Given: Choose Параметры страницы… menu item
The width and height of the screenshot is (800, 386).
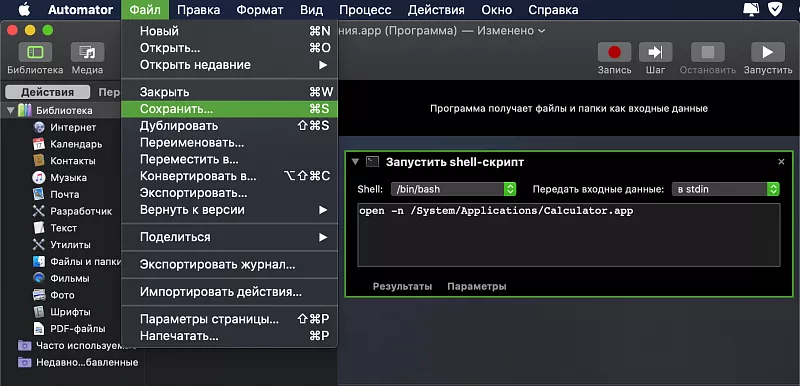Looking at the screenshot, I should tap(229, 320).
